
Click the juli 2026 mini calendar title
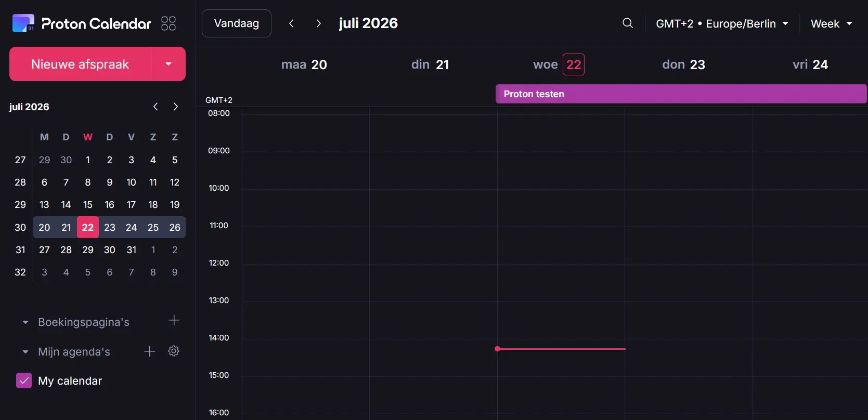[29, 107]
